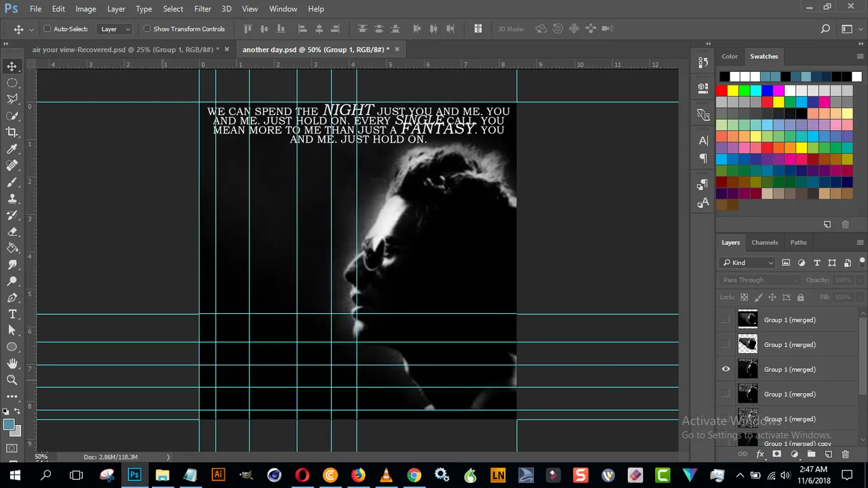Select the History Brush tool
Screen dimensions: 868x488
click(12, 216)
